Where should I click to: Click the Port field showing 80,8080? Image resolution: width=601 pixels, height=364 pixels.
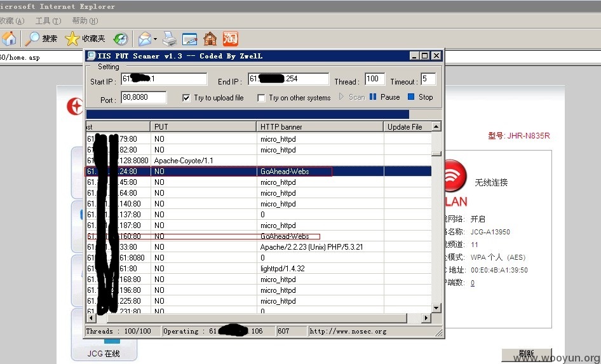coord(144,97)
